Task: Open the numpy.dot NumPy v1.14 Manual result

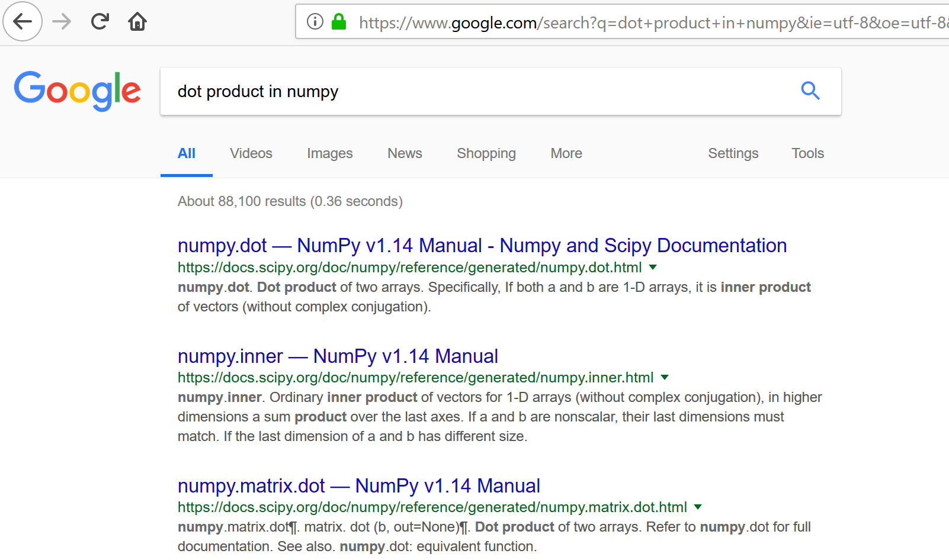Action: tap(482, 245)
